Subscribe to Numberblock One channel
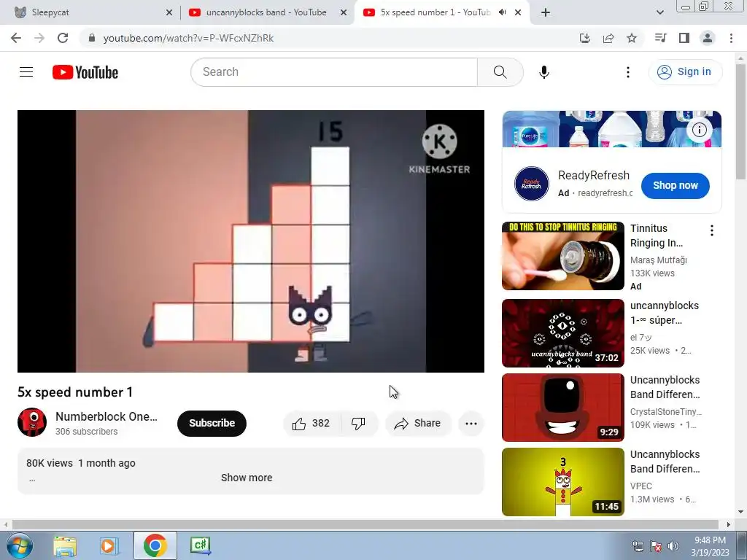 tap(212, 424)
